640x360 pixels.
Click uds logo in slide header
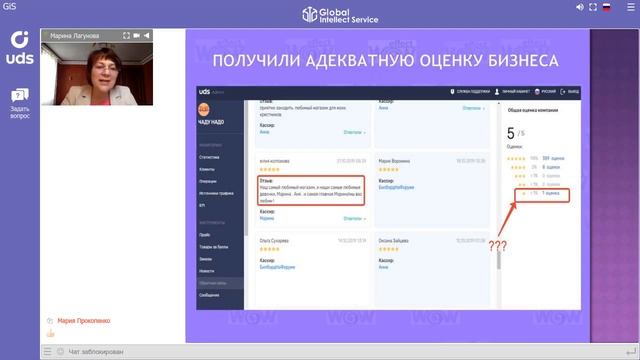tap(204, 91)
